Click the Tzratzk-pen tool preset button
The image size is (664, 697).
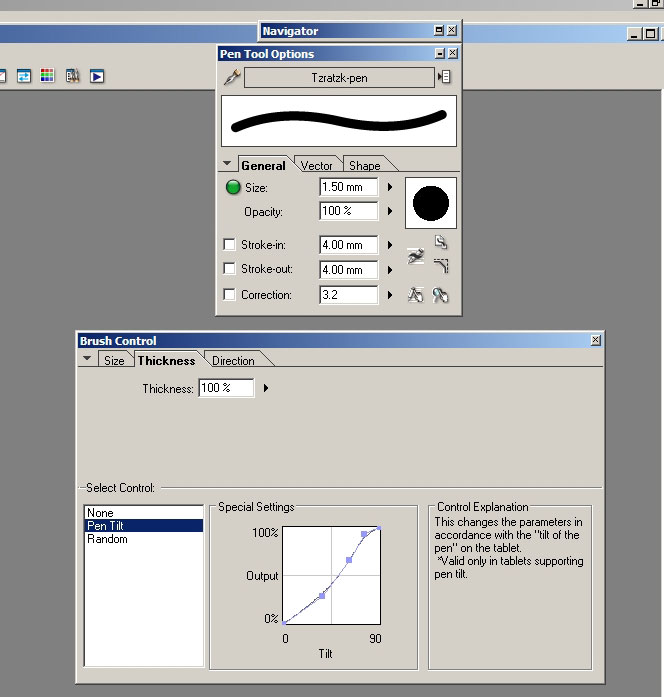(339, 78)
